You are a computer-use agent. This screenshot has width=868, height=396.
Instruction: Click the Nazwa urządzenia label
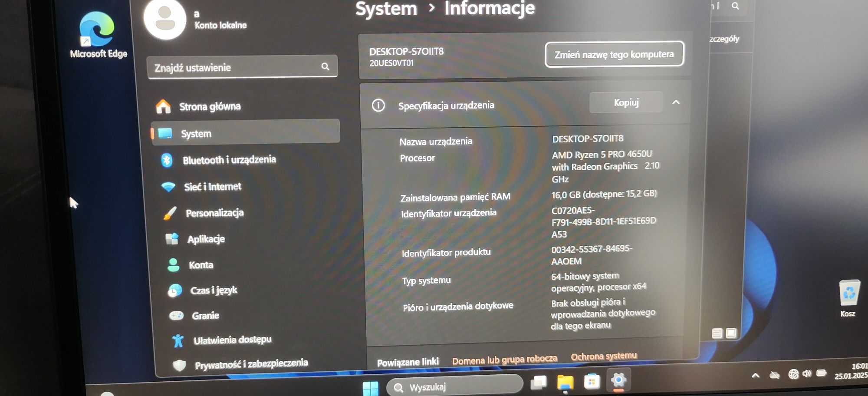click(436, 142)
